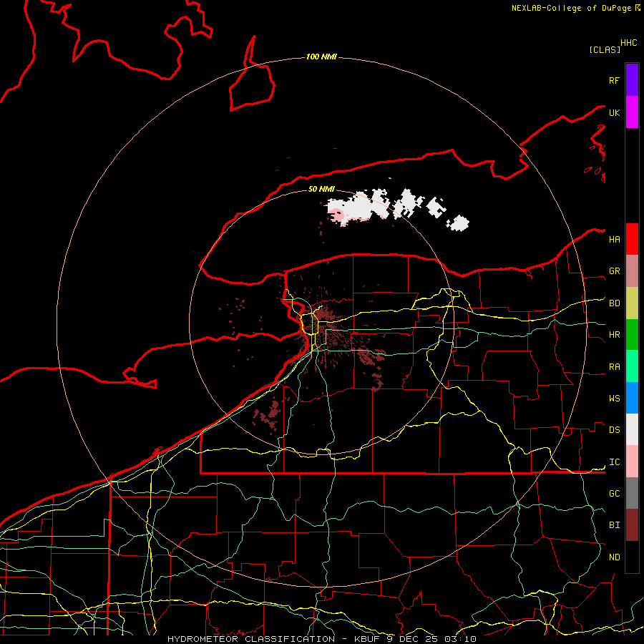Select the 'BI' legend label
Viewport: 644px width, 644px height.
point(615,525)
